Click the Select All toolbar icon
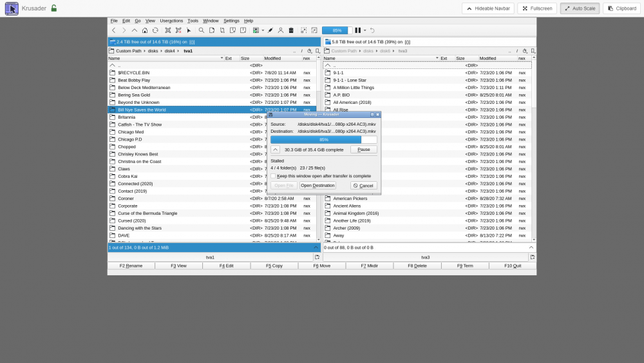The width and height of the screenshot is (644, 363). tap(168, 30)
